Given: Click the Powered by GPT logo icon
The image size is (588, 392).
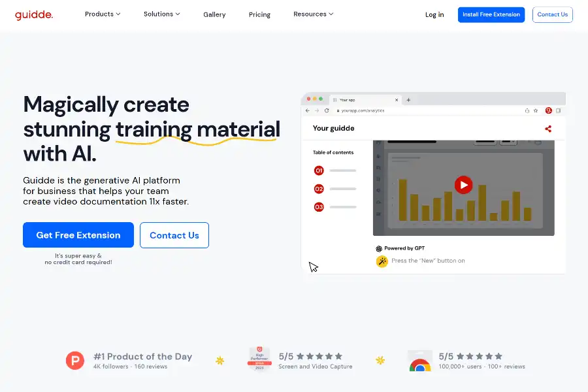Looking at the screenshot, I should pyautogui.click(x=379, y=249).
